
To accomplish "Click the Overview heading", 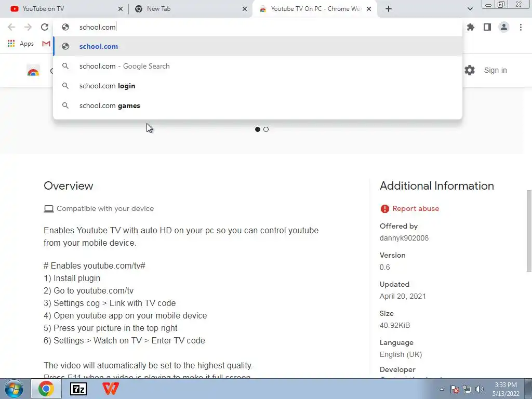I will pos(68,186).
